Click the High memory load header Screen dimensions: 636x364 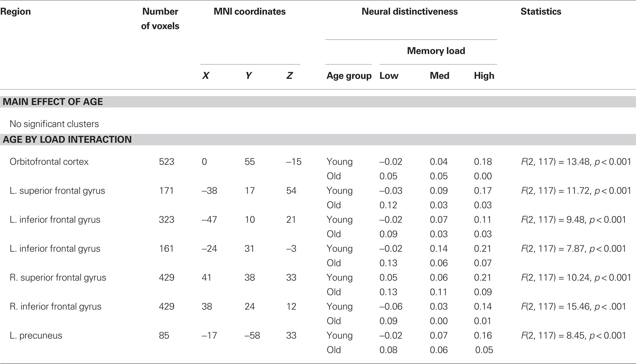[x=484, y=76]
